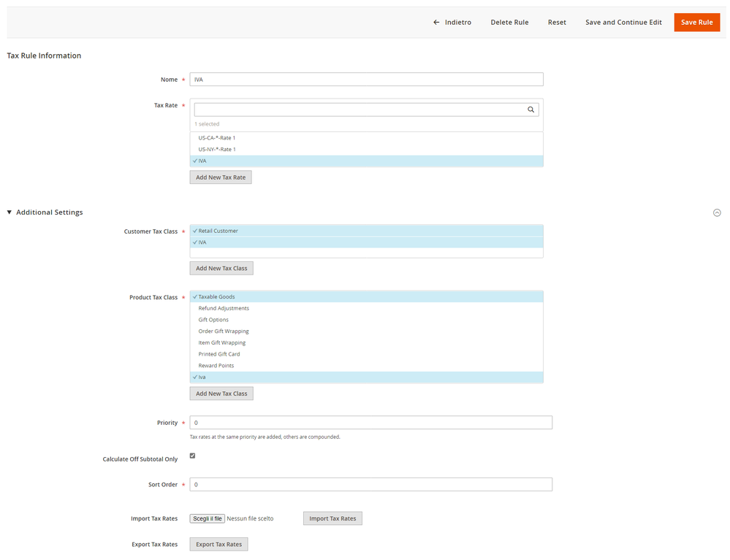Focus the Nome input field
This screenshot has height=560, width=730.
pos(366,80)
